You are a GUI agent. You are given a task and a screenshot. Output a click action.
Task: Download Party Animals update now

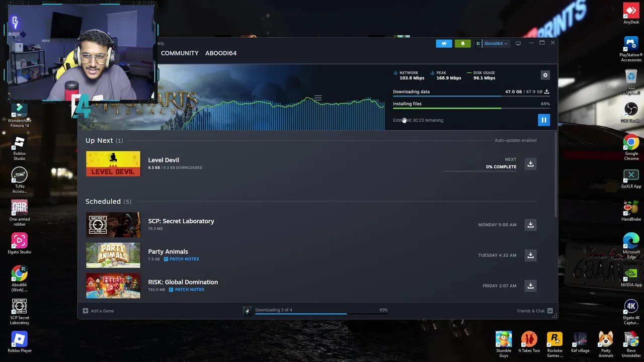(x=530, y=255)
